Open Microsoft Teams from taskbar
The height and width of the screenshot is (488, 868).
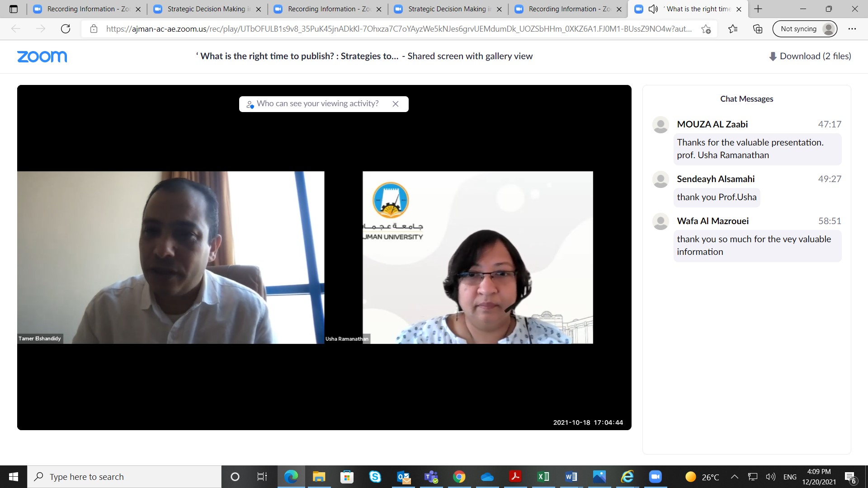[431, 477]
